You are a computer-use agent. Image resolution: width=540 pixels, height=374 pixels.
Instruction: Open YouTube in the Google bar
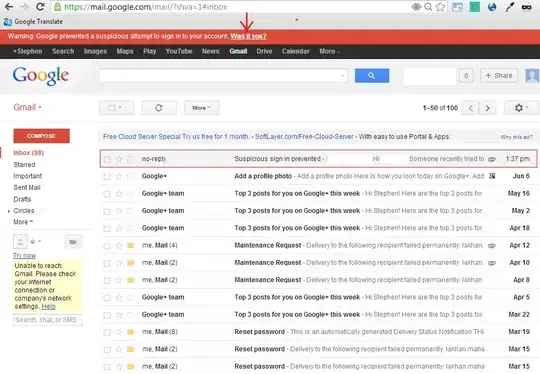(179, 51)
